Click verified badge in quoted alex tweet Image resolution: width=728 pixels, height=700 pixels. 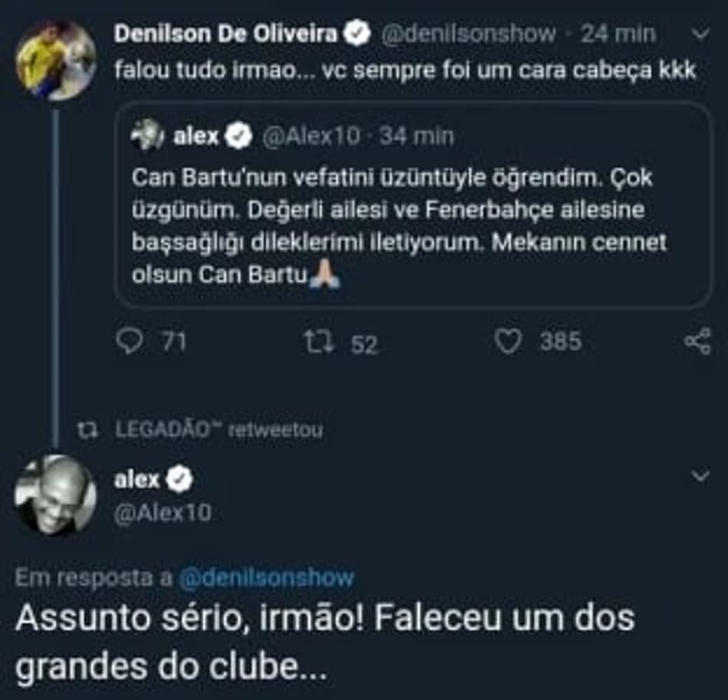coord(240,137)
